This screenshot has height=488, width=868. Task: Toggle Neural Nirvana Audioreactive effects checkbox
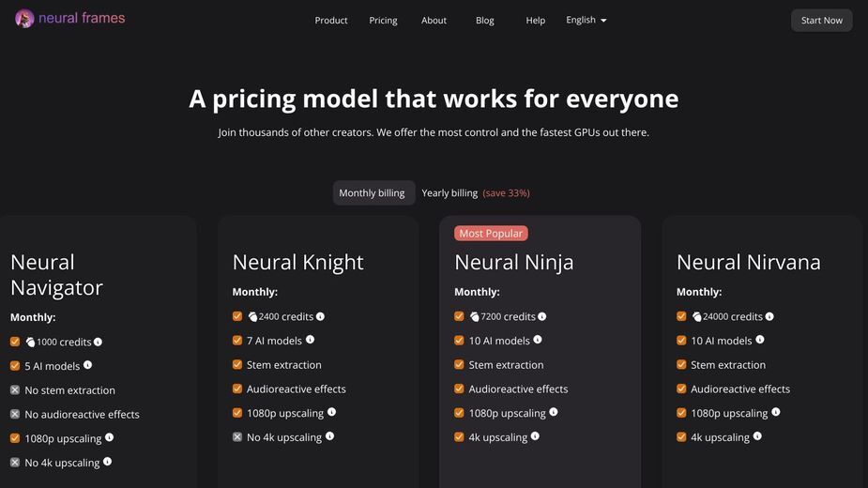point(681,389)
